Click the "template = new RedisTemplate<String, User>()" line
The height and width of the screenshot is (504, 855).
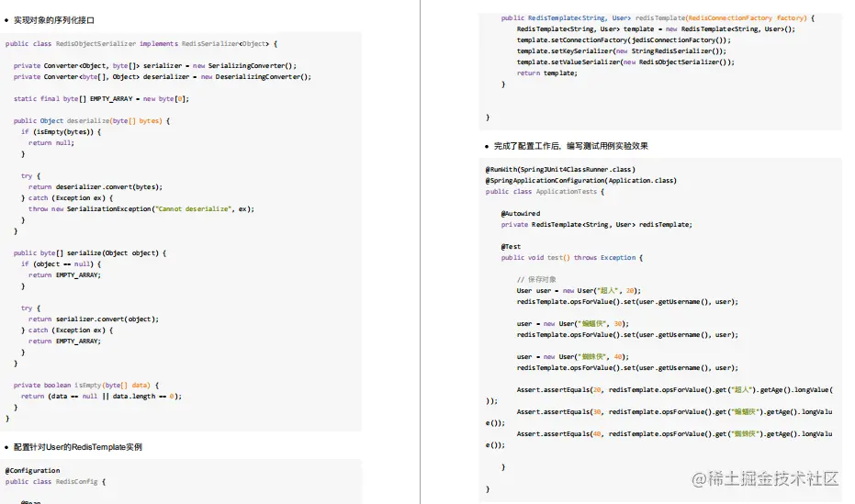(656, 28)
